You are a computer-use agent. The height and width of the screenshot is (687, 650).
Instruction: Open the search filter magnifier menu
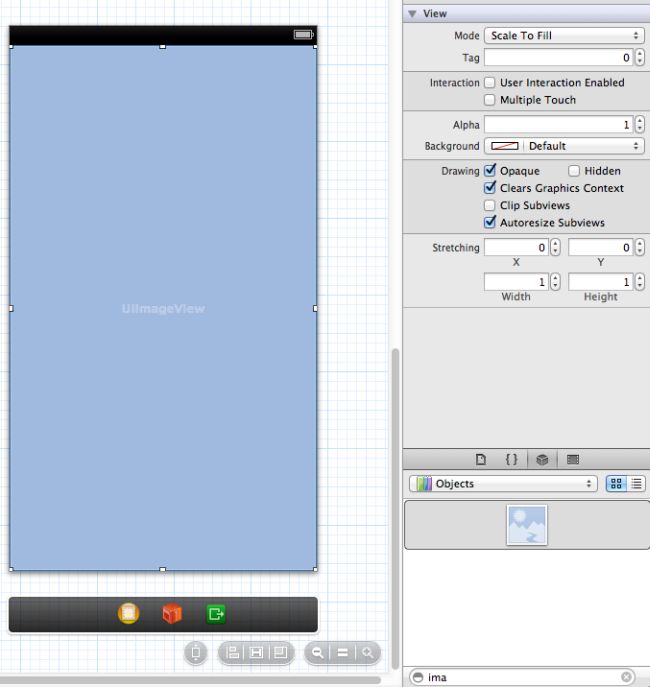coord(418,677)
